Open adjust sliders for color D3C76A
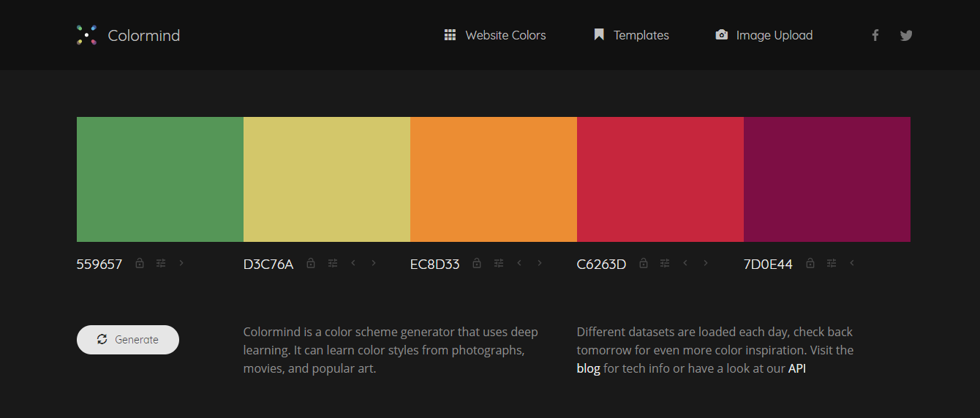This screenshot has height=418, width=980. [x=333, y=263]
